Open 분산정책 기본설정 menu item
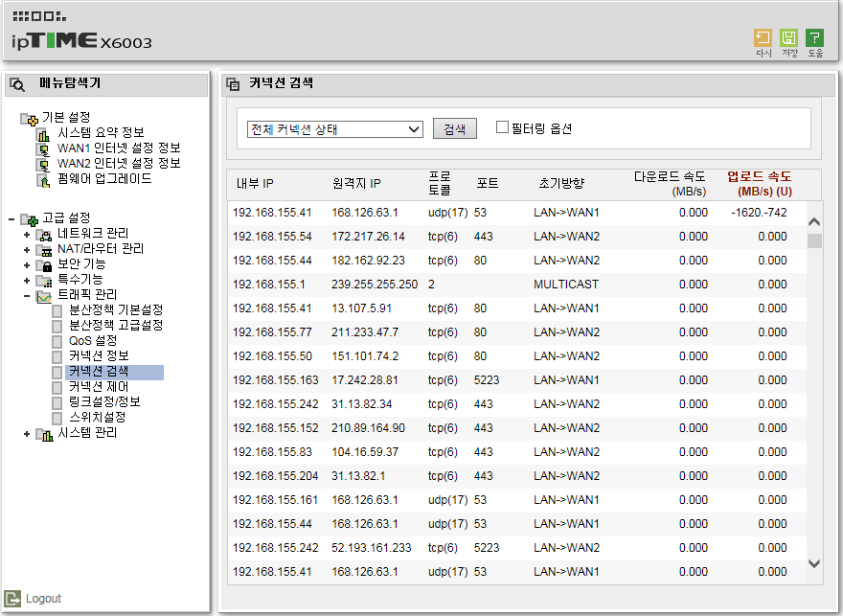Image resolution: width=843 pixels, height=616 pixels. 116,309
